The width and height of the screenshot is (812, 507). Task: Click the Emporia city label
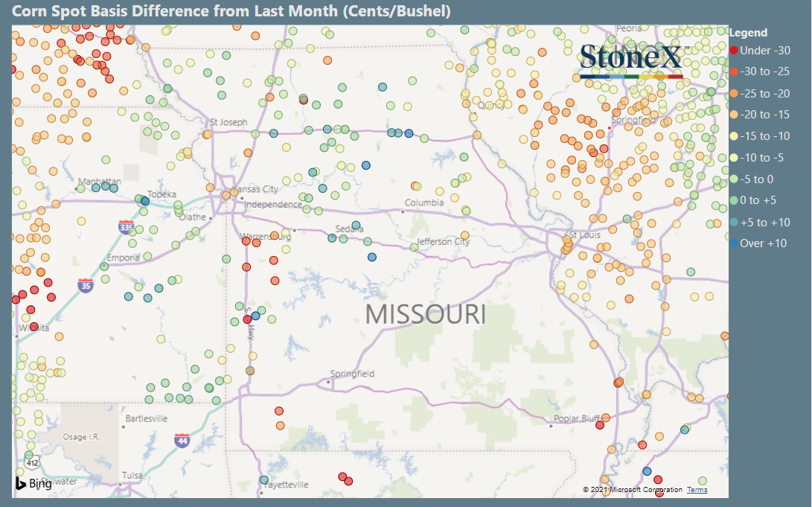(x=123, y=258)
